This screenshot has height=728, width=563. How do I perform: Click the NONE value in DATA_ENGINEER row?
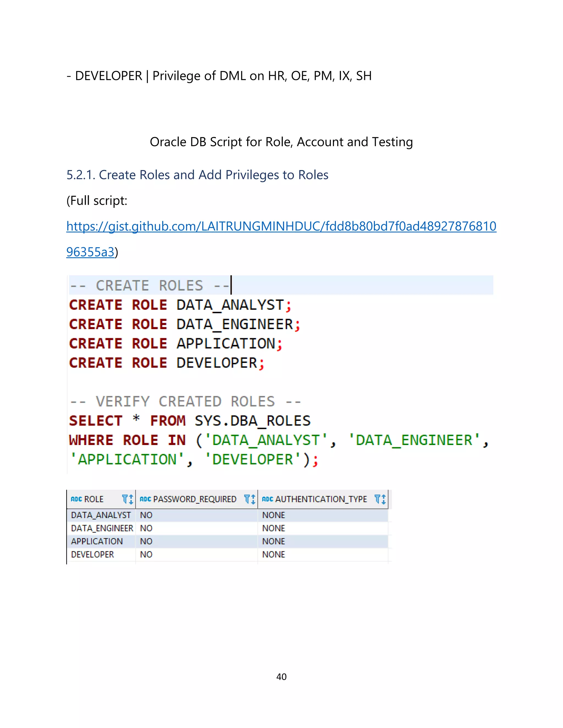pos(274,528)
